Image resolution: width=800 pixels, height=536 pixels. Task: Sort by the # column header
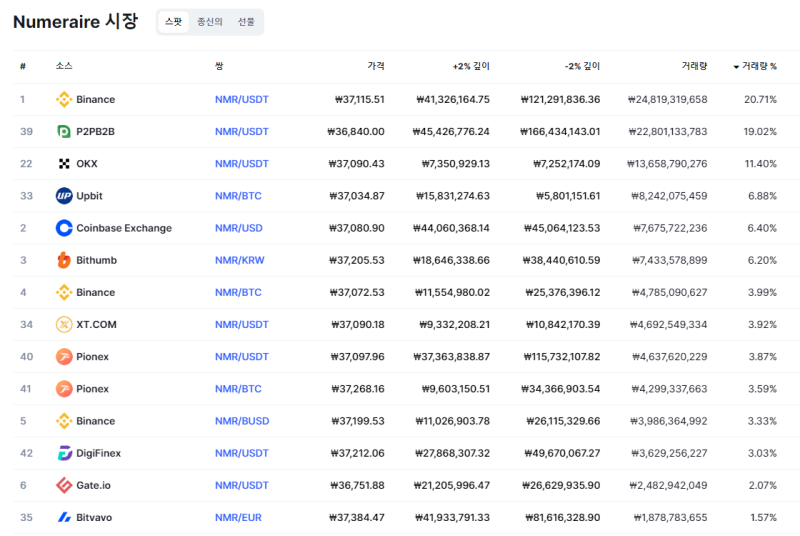23,66
